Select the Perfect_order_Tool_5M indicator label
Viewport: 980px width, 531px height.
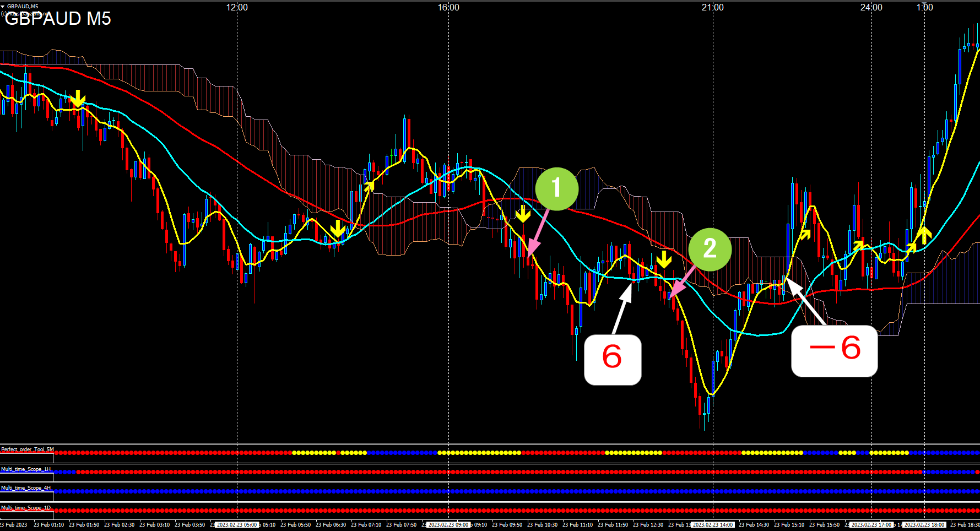tap(28, 449)
